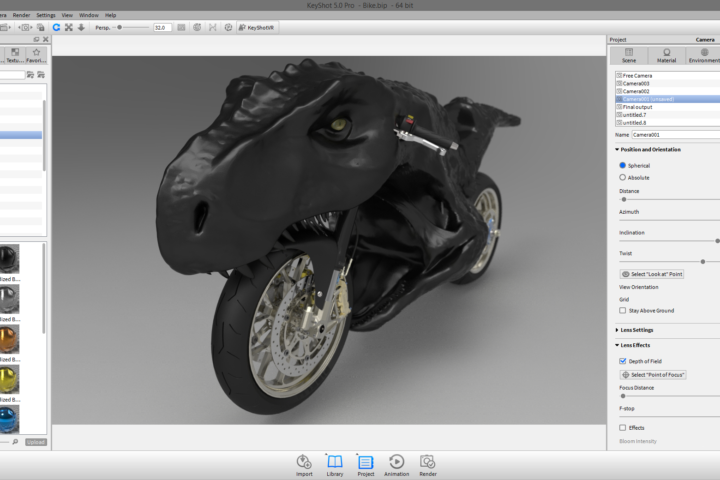720x480 pixels.
Task: Click the Twist slider handle
Action: click(703, 262)
